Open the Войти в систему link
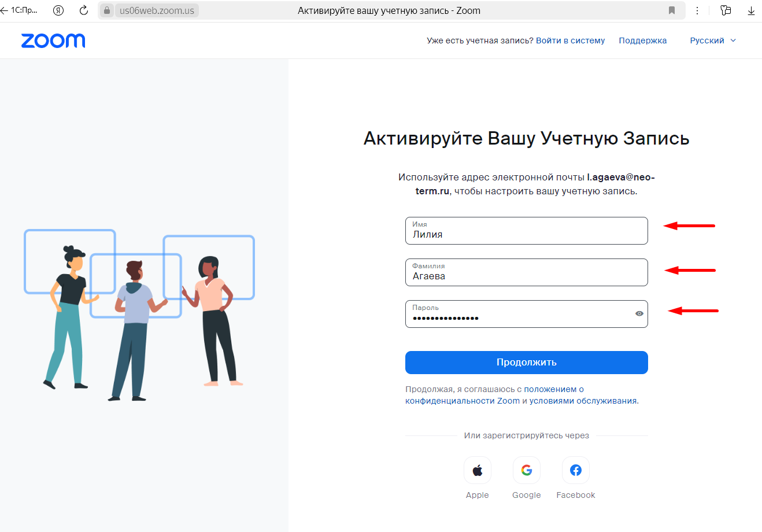762x532 pixels. [x=571, y=40]
